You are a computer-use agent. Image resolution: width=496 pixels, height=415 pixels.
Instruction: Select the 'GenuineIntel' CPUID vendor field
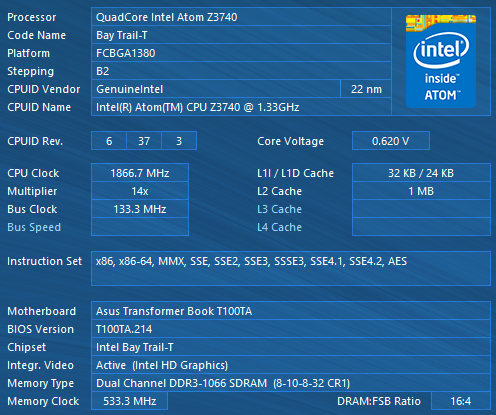[x=216, y=89]
